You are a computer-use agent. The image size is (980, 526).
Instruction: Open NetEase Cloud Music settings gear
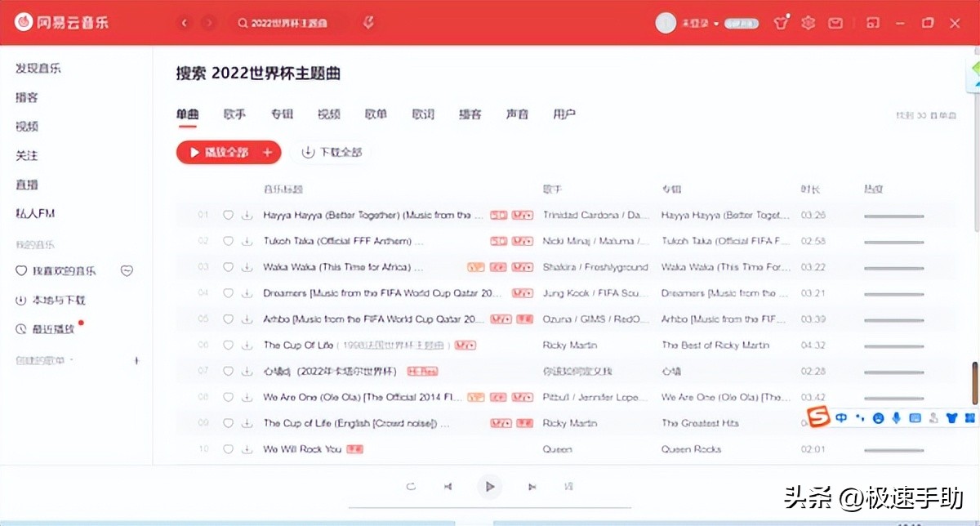tap(808, 23)
